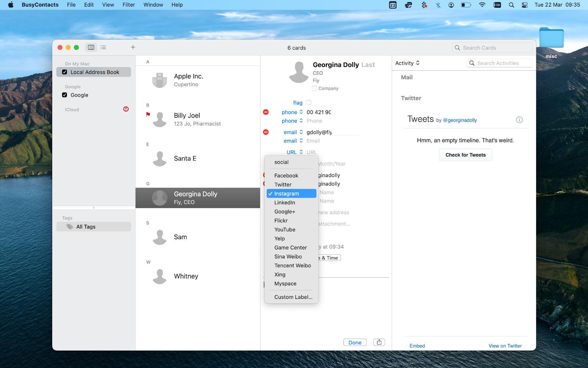Switch to the list view icon
The image size is (588, 368).
click(103, 47)
